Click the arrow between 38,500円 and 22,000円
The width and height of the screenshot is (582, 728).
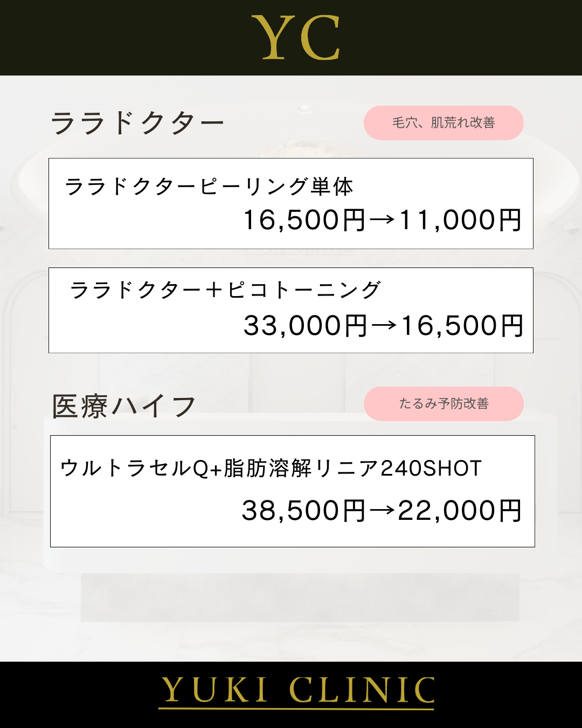(x=383, y=510)
